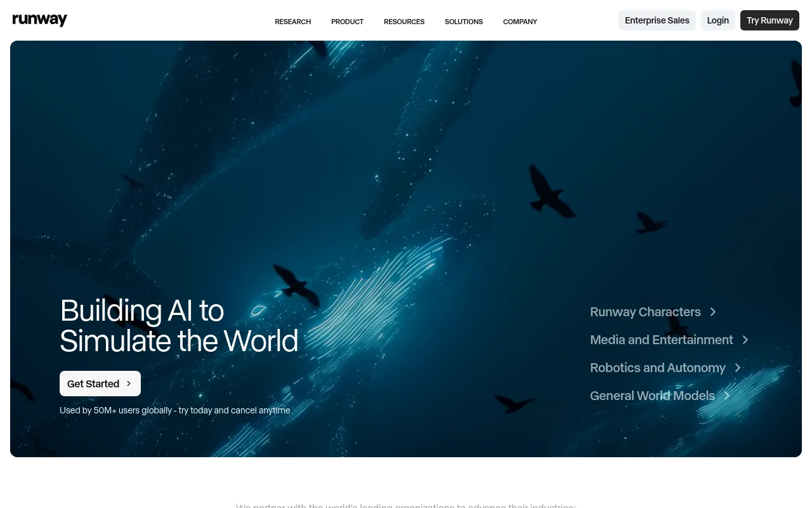Click the Runway logo
Image resolution: width=812 pixels, height=508 pixels.
(40, 20)
